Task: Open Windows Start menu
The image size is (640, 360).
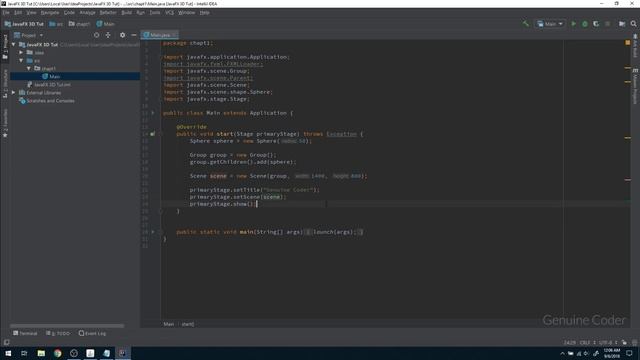Action: point(8,353)
